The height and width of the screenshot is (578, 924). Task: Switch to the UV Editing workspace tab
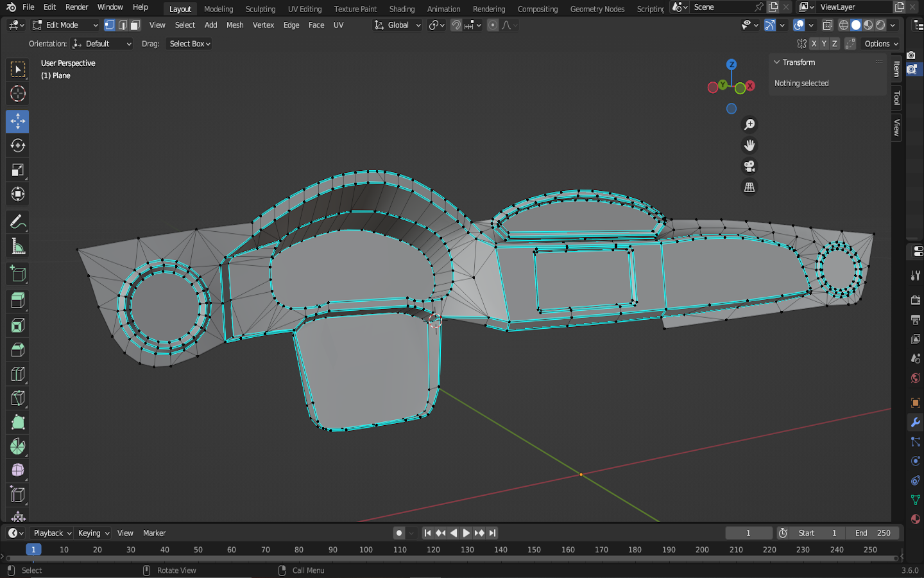tap(305, 9)
